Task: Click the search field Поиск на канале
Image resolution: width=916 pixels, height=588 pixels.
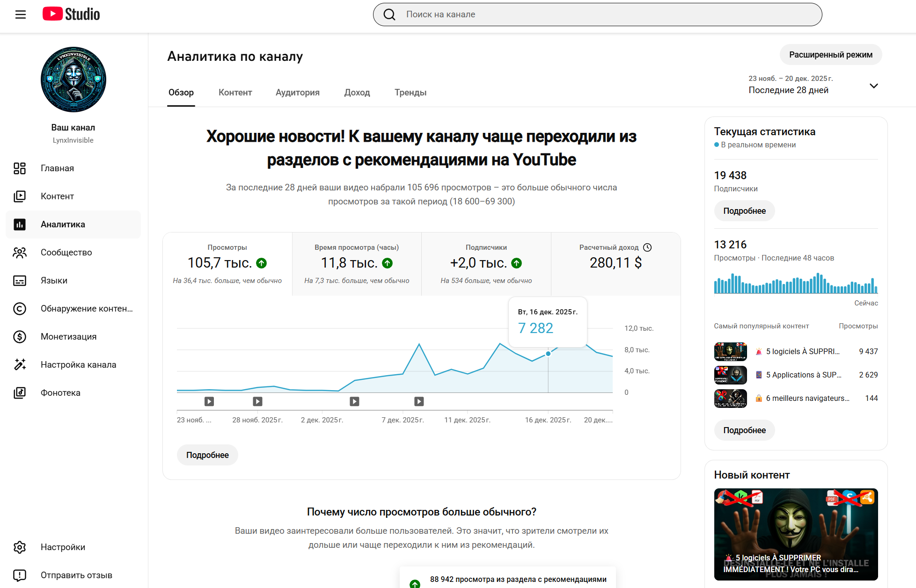Action: tap(597, 15)
